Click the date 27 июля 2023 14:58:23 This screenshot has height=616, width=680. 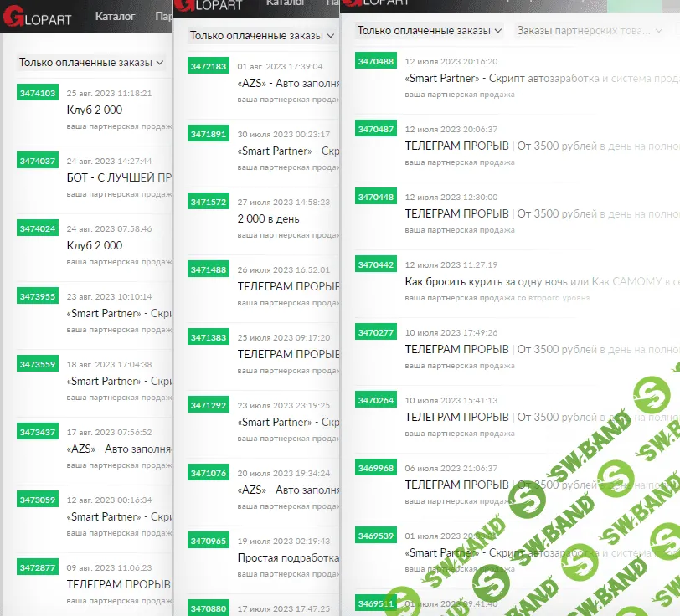tap(284, 203)
